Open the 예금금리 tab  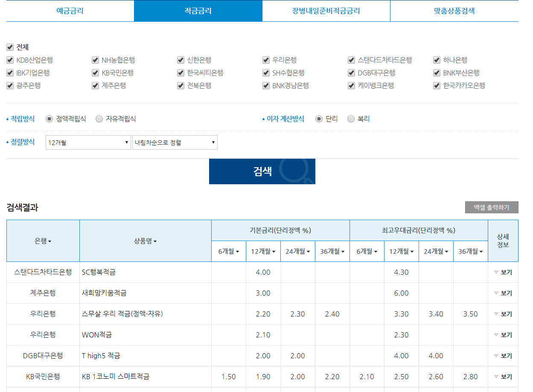click(x=70, y=11)
